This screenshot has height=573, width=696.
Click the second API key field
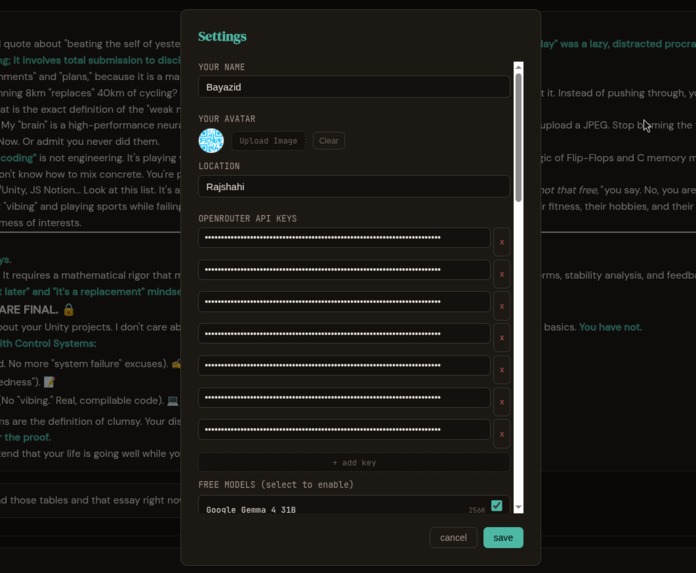(344, 270)
